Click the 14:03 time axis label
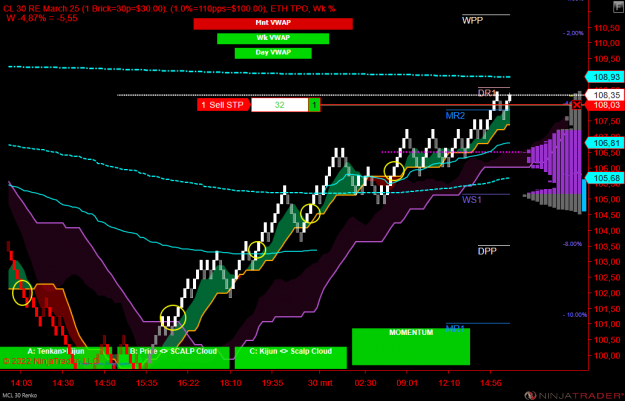Image resolution: width=625 pixels, height=401 pixels. coord(21,383)
